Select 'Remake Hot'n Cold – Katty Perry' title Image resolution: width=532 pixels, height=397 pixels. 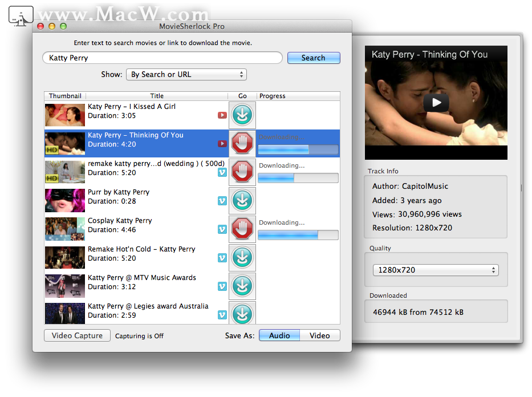coord(141,249)
